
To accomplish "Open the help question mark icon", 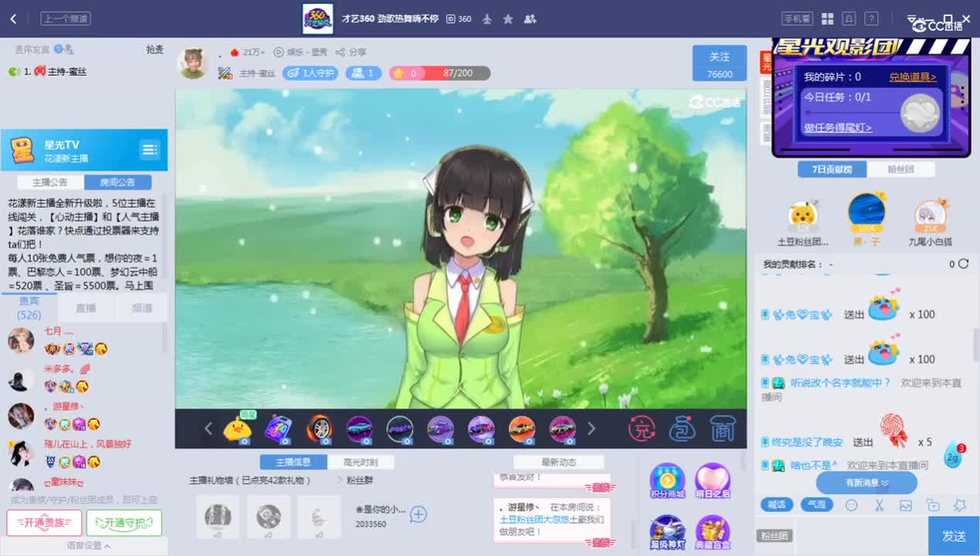I will pos(871,19).
